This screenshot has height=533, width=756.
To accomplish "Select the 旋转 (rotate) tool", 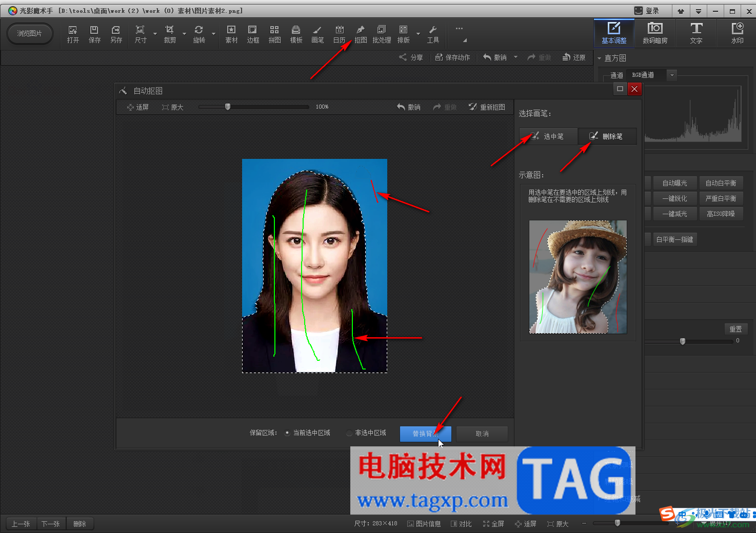I will coord(199,34).
